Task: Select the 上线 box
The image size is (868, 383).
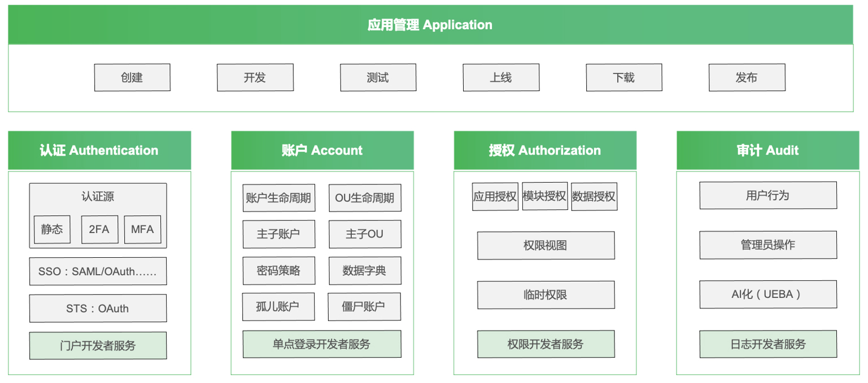Action: (501, 77)
